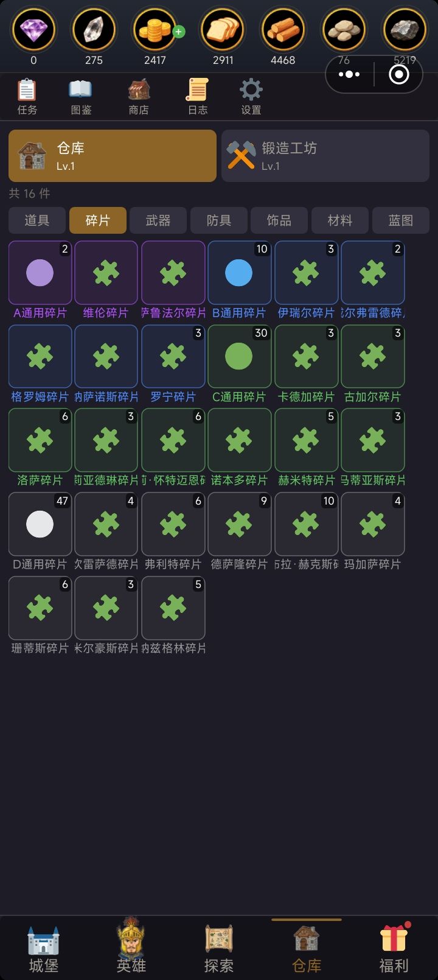The width and height of the screenshot is (438, 980).
Task: Open the 蓝图 category tab
Action: point(400,220)
